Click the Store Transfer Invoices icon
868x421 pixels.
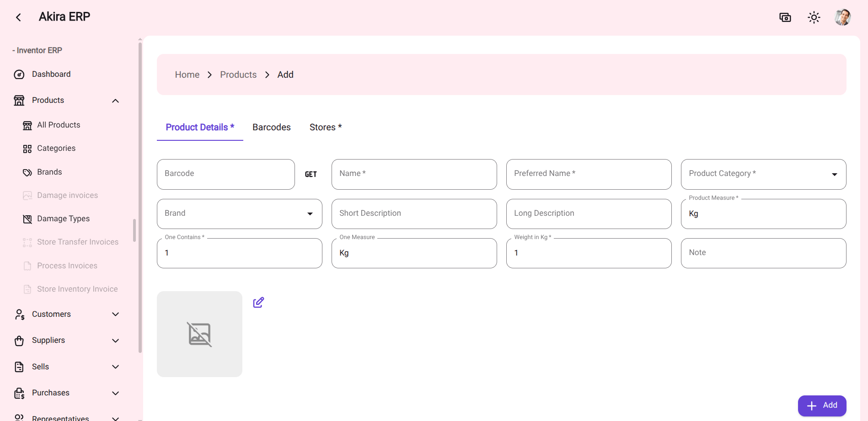click(27, 242)
